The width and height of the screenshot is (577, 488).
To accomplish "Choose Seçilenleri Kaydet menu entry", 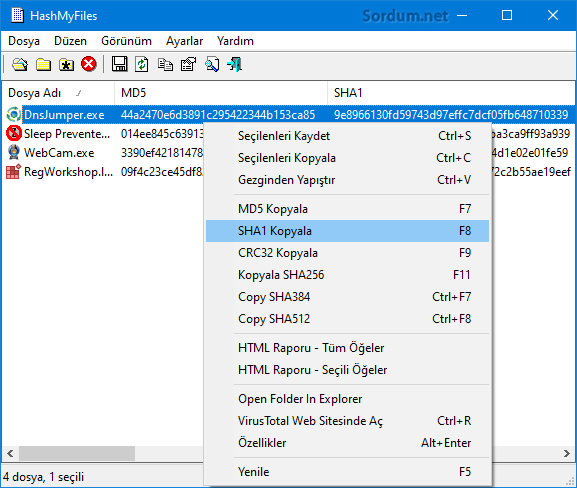I will click(x=347, y=136).
